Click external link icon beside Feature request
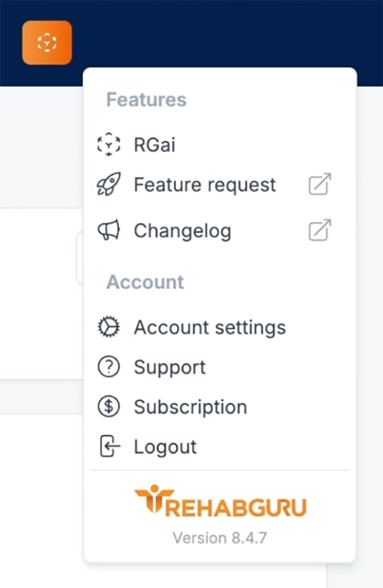The image size is (383, 588). (x=320, y=184)
